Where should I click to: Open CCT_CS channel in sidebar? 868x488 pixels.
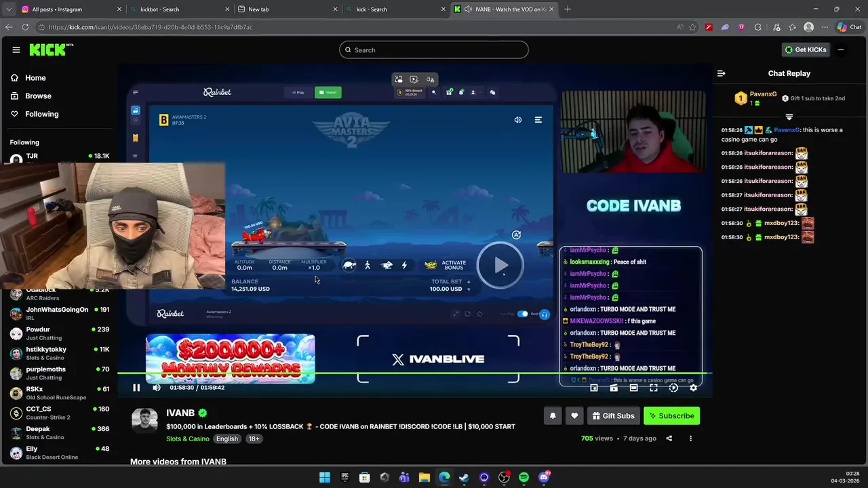pos(59,413)
